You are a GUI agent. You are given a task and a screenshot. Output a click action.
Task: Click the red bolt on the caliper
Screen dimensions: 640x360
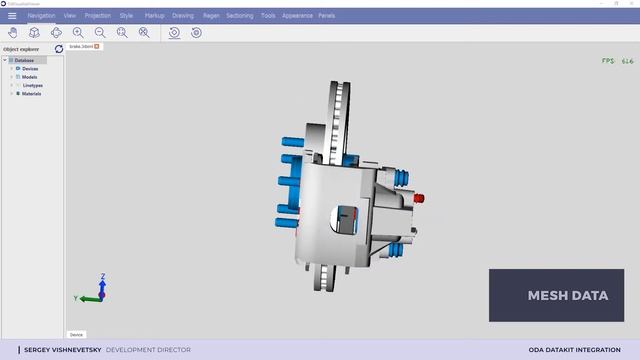(419, 198)
